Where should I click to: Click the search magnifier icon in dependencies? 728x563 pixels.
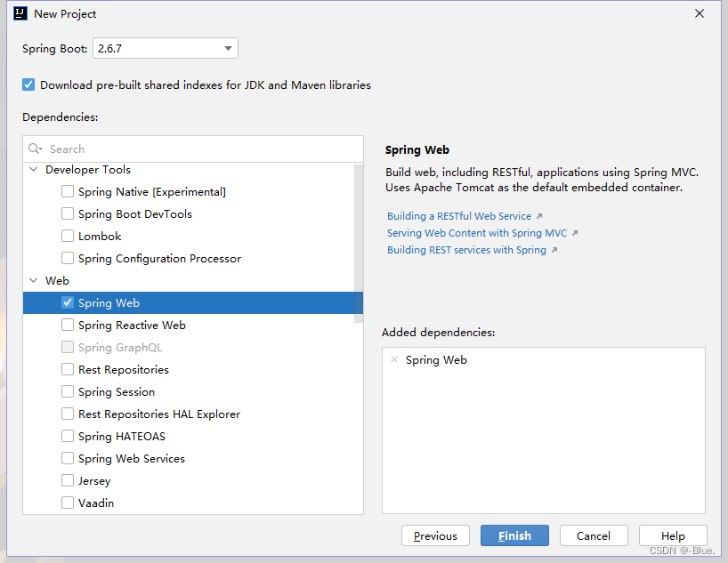point(35,149)
